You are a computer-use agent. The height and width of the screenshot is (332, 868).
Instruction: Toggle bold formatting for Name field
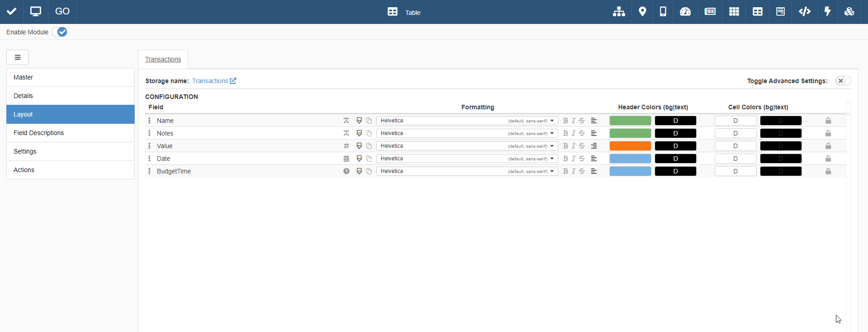[566, 121]
